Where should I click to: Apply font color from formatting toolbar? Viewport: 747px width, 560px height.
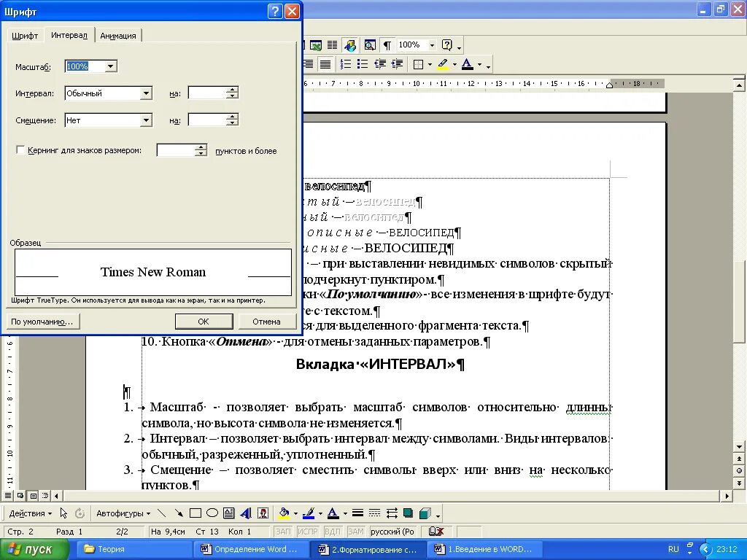tap(468, 64)
